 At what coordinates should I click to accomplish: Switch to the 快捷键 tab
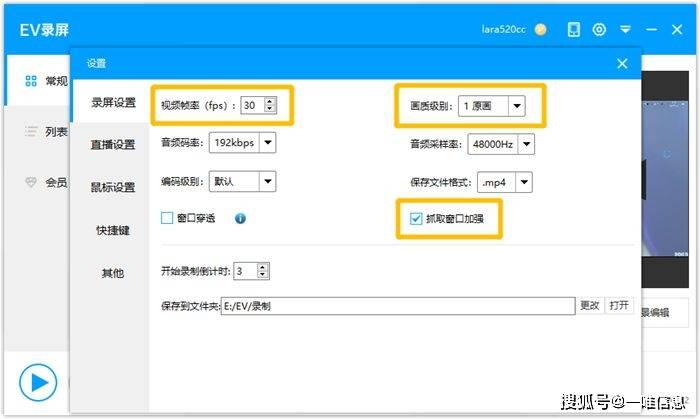(113, 230)
